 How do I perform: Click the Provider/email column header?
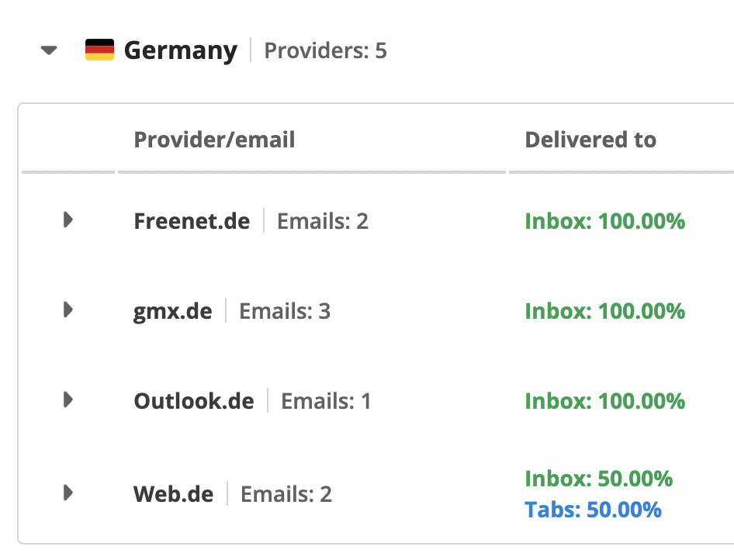click(x=214, y=140)
